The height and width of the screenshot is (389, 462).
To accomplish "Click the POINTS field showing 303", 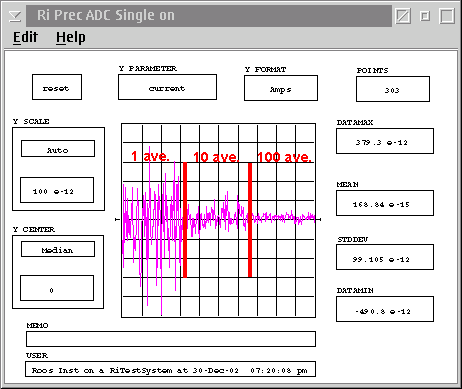I will coord(393,89).
